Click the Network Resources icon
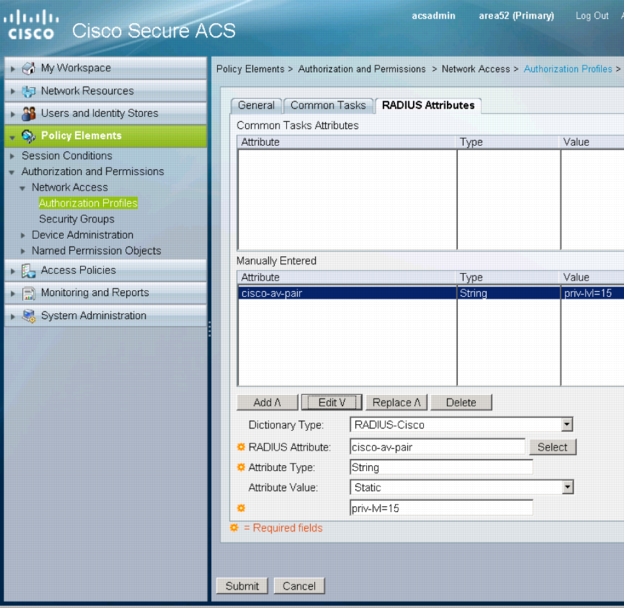Viewport: 626px width, 609px height. click(29, 91)
